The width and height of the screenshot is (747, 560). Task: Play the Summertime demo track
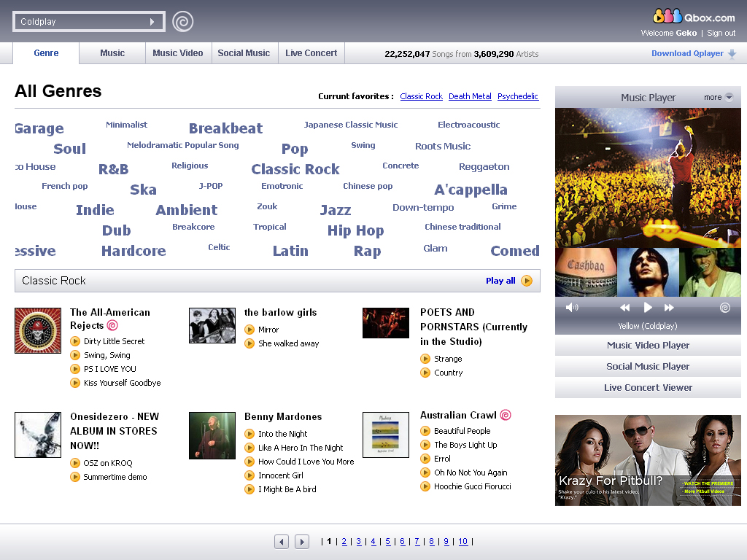point(75,477)
